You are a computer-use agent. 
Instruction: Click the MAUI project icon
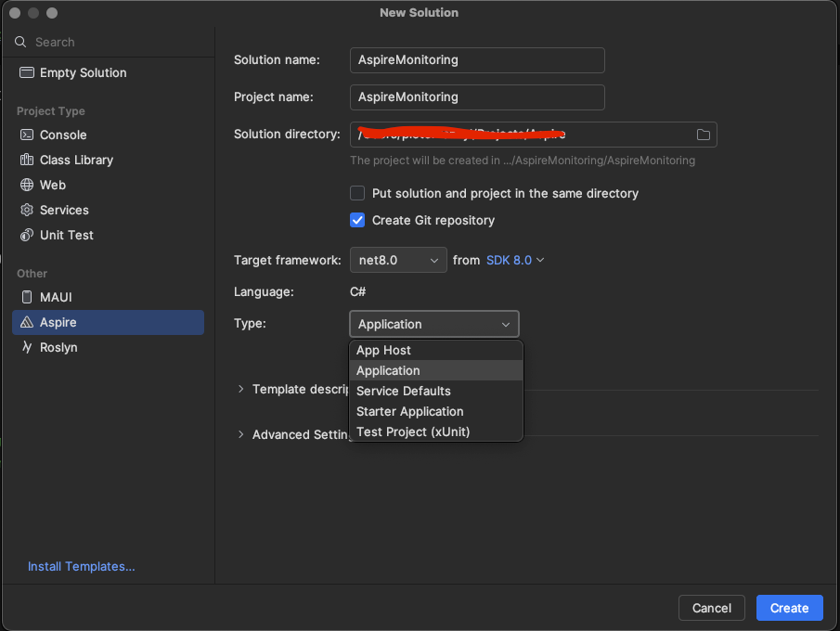coord(26,297)
